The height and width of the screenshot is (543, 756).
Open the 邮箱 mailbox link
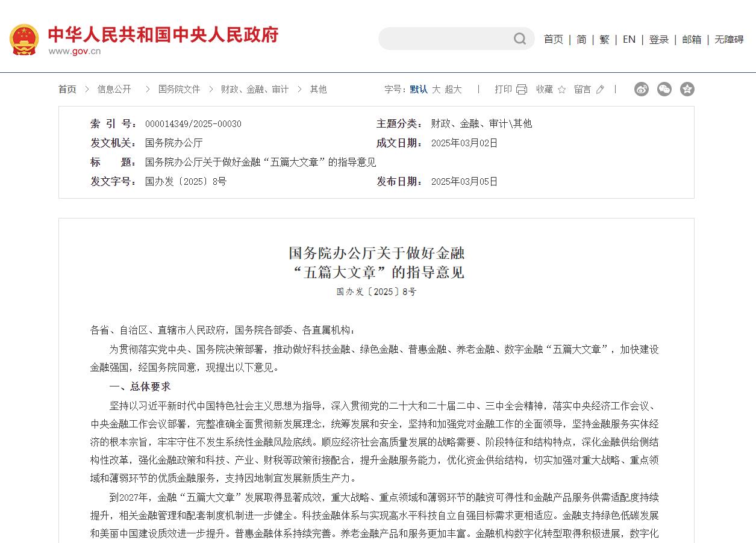coord(692,39)
